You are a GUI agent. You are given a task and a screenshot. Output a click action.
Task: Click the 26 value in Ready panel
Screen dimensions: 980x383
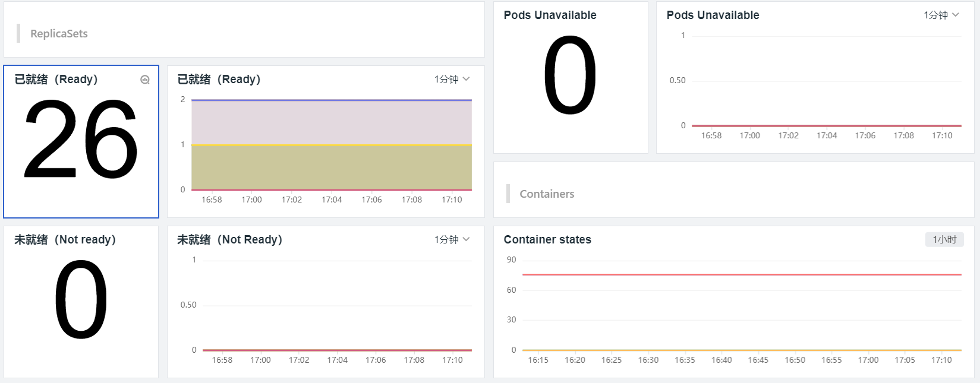81,140
